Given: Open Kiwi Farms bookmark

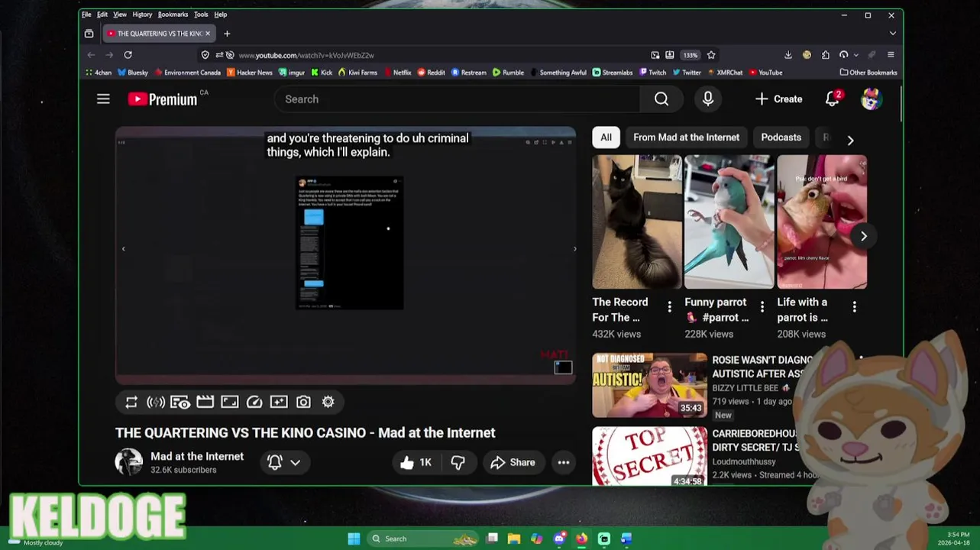Looking at the screenshot, I should pyautogui.click(x=357, y=73).
